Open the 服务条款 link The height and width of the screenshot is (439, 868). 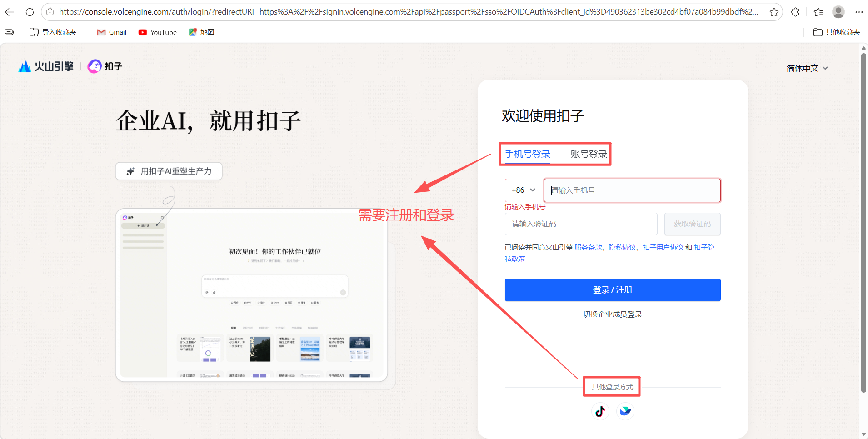pyautogui.click(x=588, y=247)
